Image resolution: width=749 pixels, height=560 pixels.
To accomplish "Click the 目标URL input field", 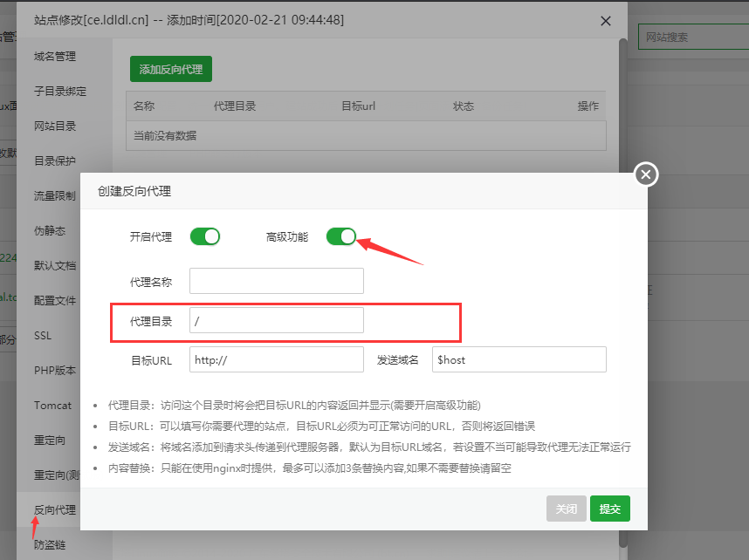I will point(276,359).
